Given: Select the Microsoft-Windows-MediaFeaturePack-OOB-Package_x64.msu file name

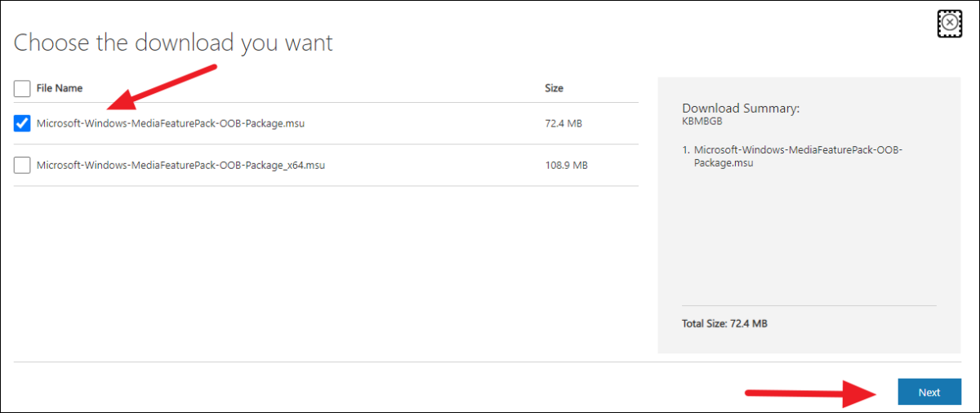Looking at the screenshot, I should (181, 165).
